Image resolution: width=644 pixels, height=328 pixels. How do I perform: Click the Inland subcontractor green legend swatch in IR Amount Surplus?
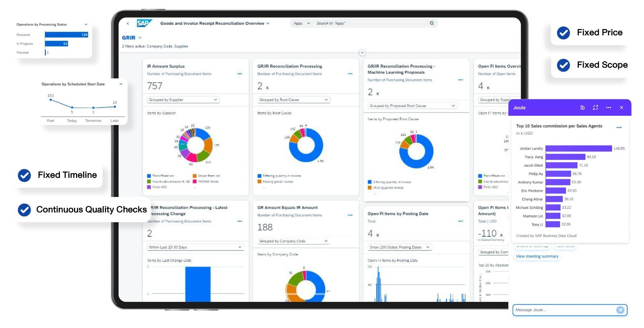(x=149, y=182)
